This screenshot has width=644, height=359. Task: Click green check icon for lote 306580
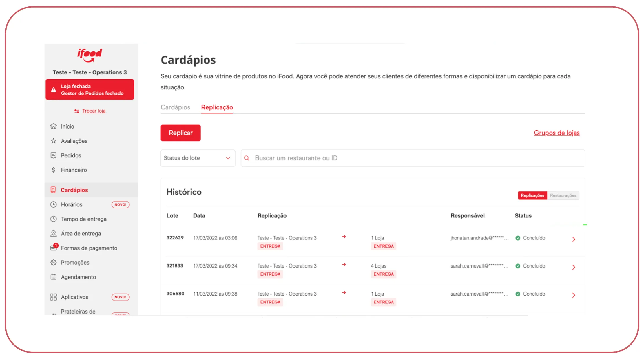tap(518, 294)
